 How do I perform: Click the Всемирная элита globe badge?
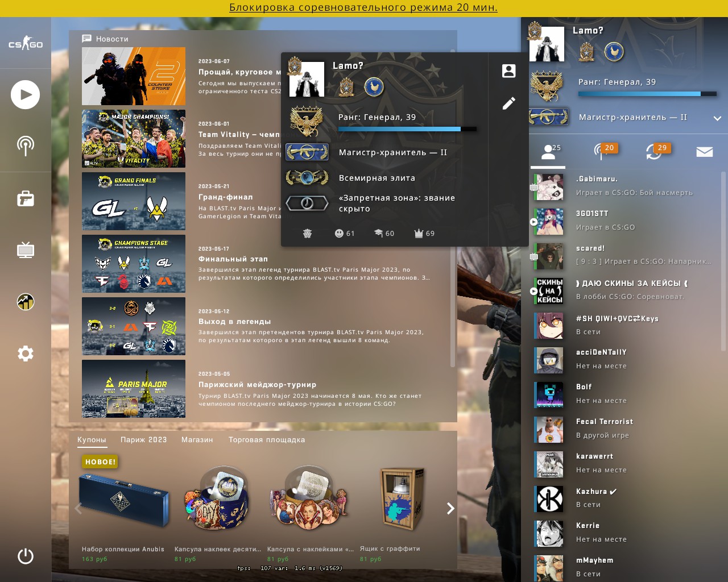307,178
